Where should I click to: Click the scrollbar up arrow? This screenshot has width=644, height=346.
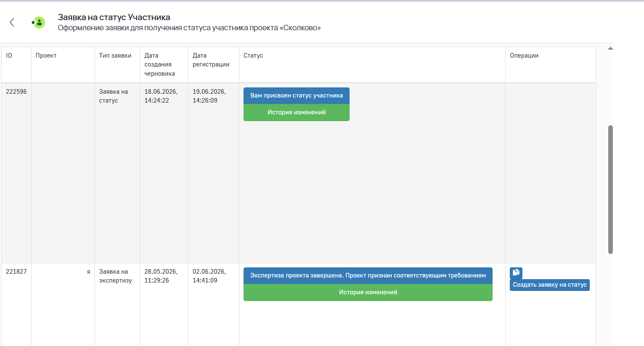(x=610, y=48)
